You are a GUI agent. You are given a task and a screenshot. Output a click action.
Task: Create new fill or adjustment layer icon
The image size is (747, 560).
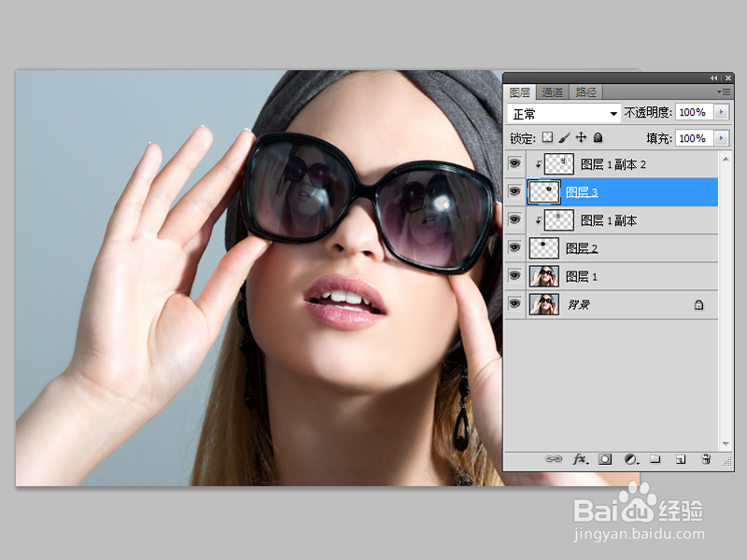[x=631, y=459]
